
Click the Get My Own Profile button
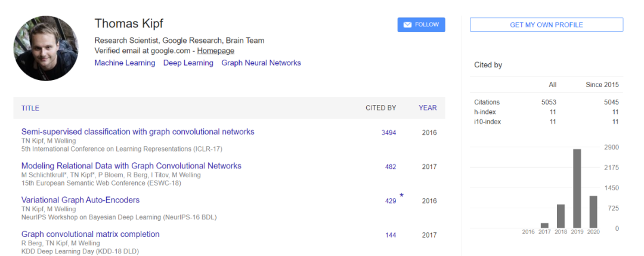[x=546, y=24]
